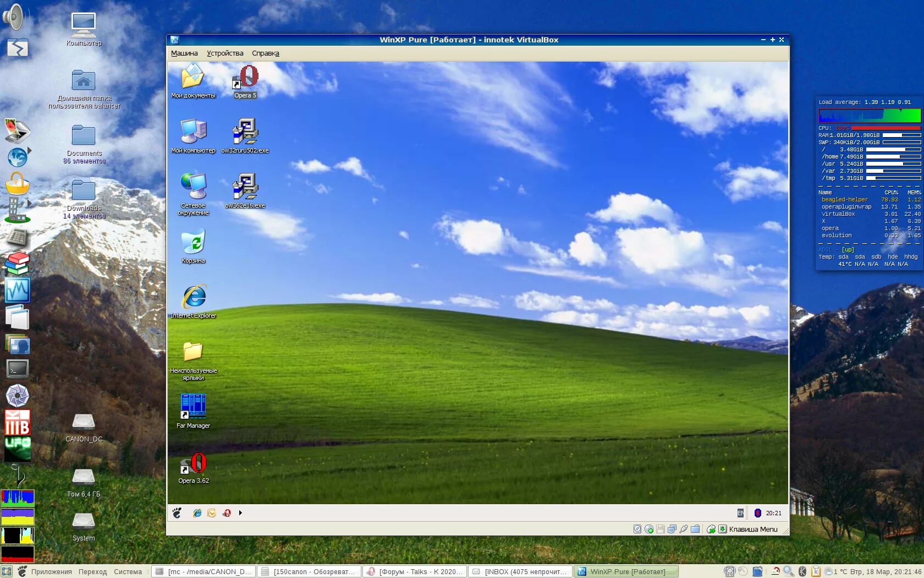Image resolution: width=924 pixels, height=578 pixels.
Task: Open the terminal launcher in side panel
Action: point(17,369)
